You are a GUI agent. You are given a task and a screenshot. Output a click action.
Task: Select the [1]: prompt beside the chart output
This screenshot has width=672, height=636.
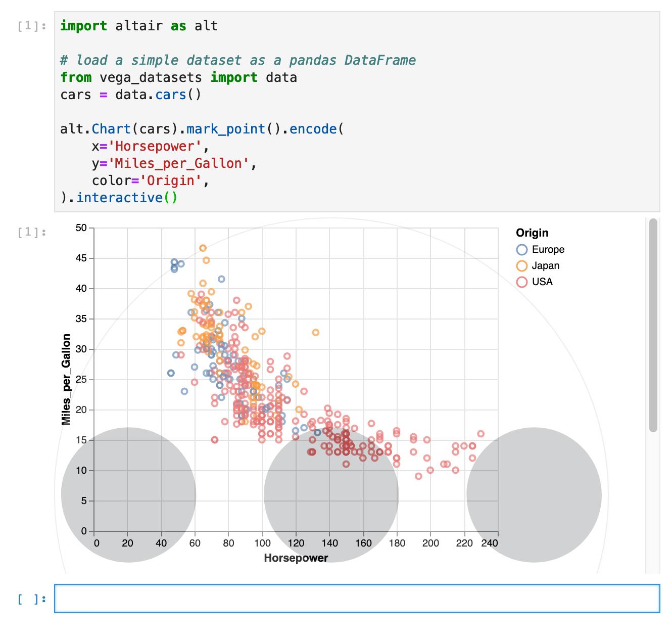point(32,232)
